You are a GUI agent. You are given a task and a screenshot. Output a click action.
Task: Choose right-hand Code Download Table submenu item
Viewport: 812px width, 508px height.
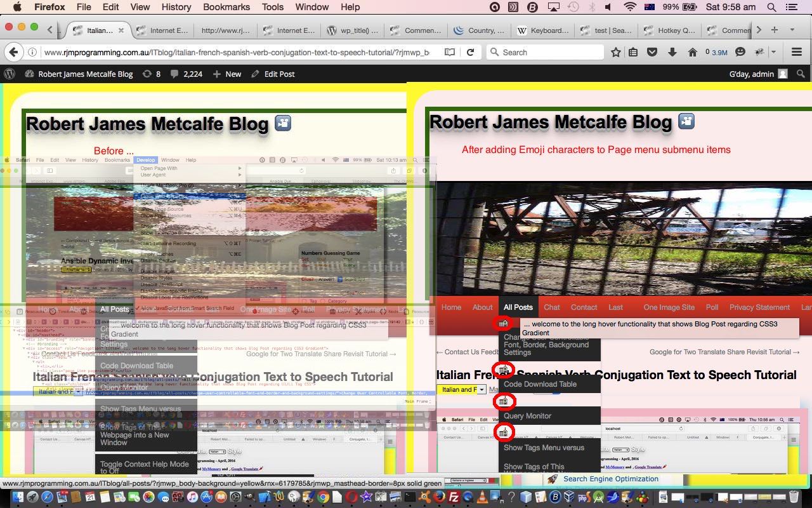click(x=549, y=384)
